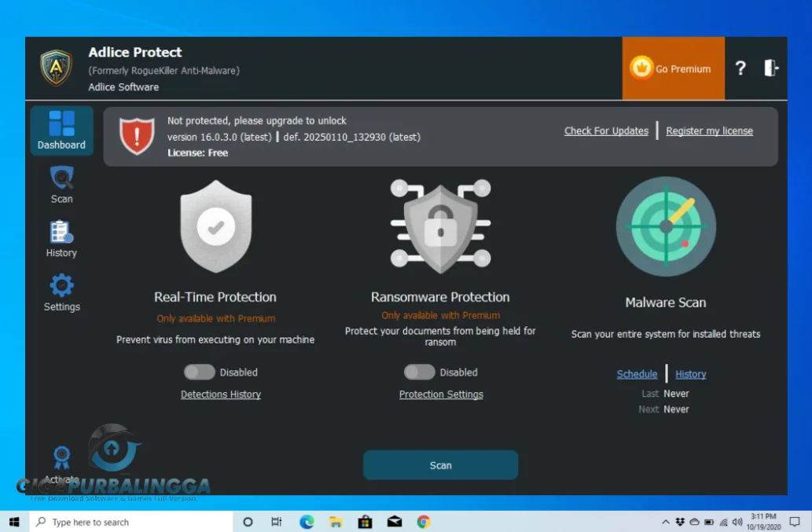Start a scan with the Scan button

click(440, 465)
